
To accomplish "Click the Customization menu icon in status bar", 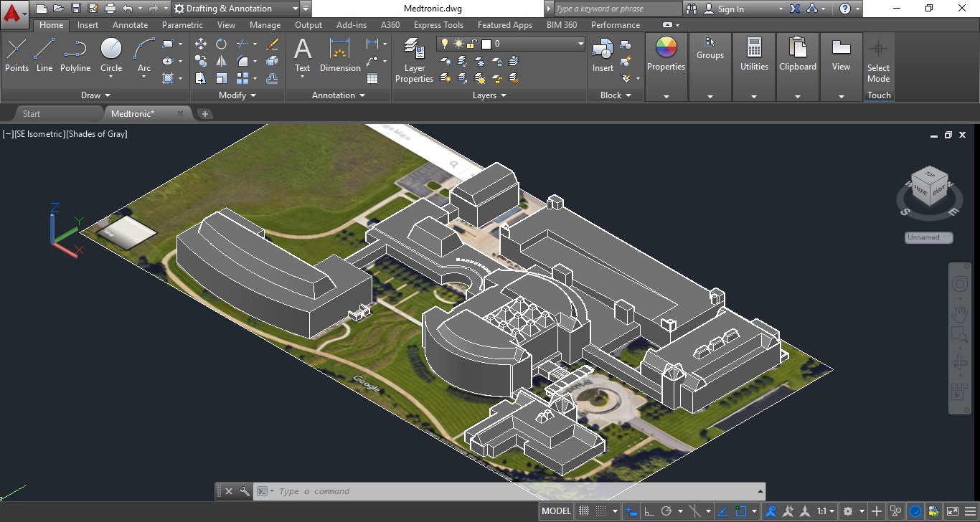I will click(x=971, y=511).
